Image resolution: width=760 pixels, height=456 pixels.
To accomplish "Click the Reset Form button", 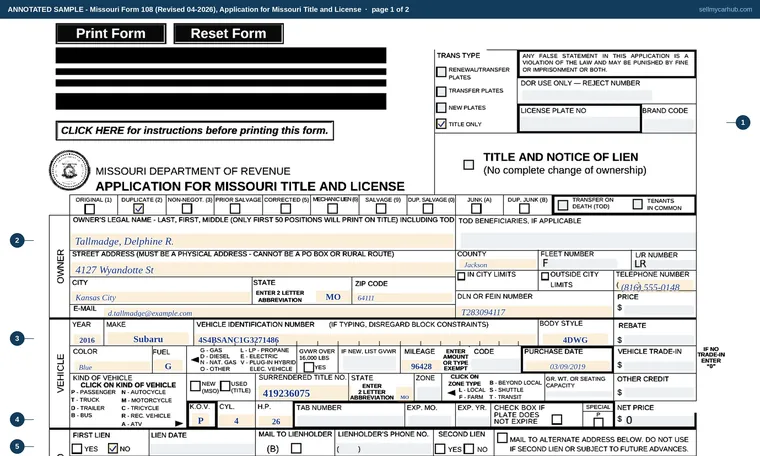I will 228,33.
